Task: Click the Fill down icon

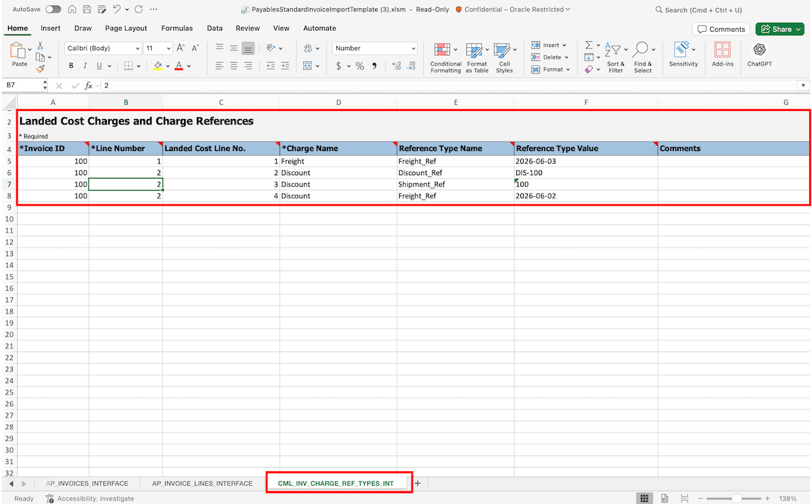Action: [x=589, y=57]
